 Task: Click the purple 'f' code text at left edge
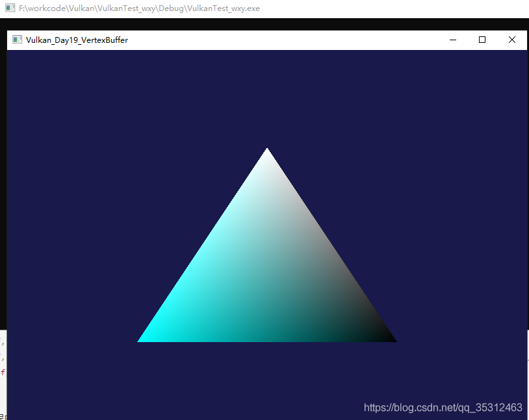(3, 373)
